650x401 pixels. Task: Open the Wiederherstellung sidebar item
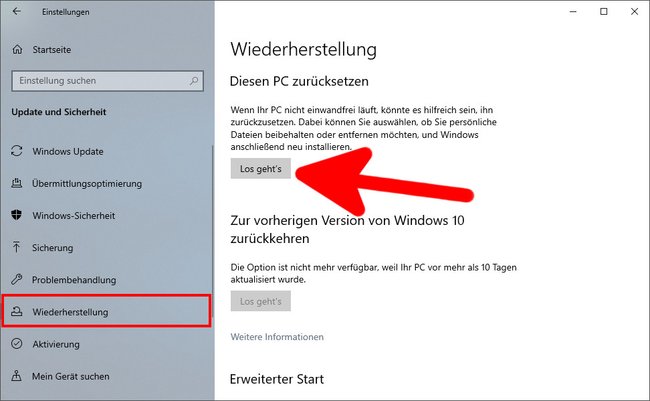coord(107,311)
